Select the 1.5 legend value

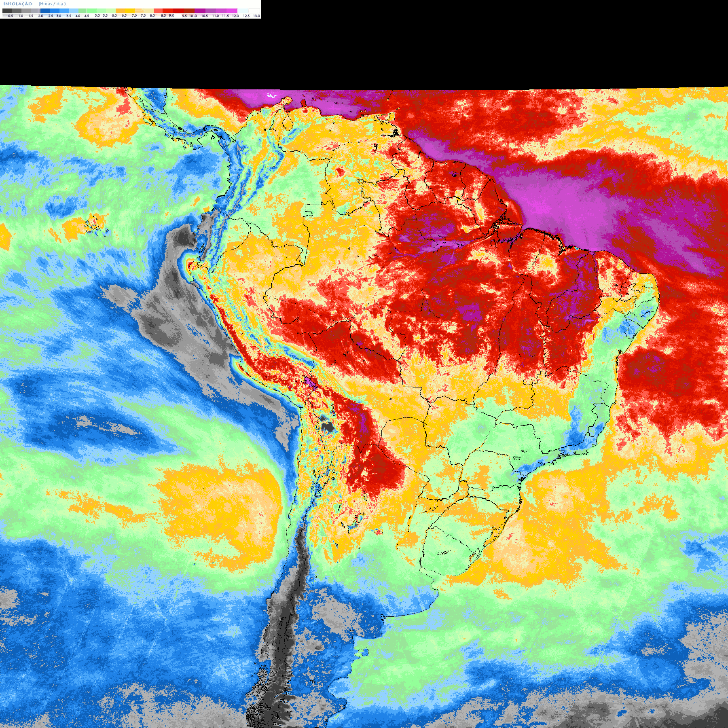click(x=31, y=16)
